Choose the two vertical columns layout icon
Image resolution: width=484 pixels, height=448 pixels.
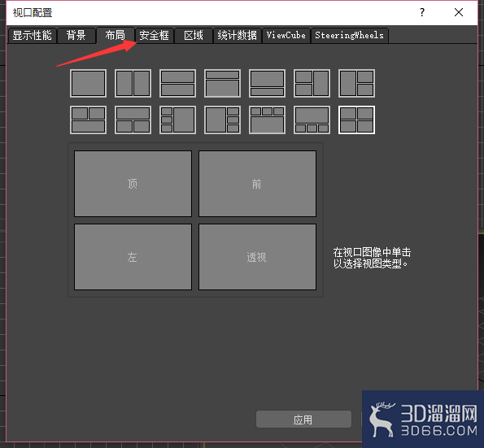pos(133,83)
